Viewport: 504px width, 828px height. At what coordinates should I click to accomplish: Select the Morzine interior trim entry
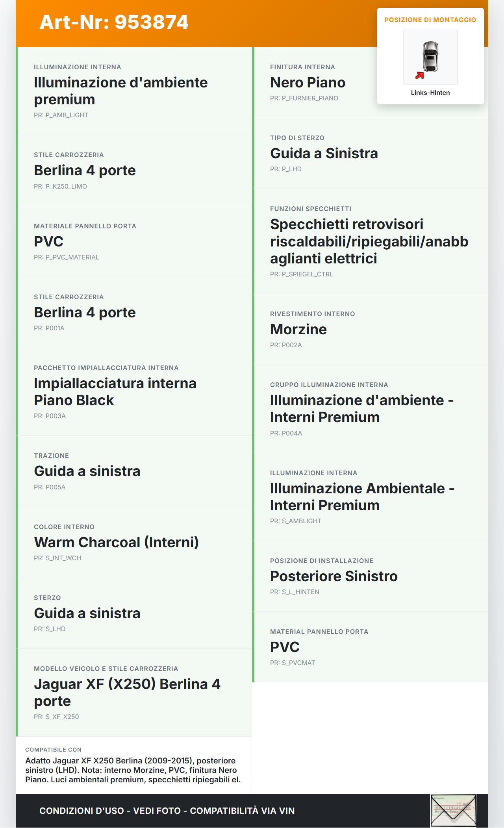(298, 329)
